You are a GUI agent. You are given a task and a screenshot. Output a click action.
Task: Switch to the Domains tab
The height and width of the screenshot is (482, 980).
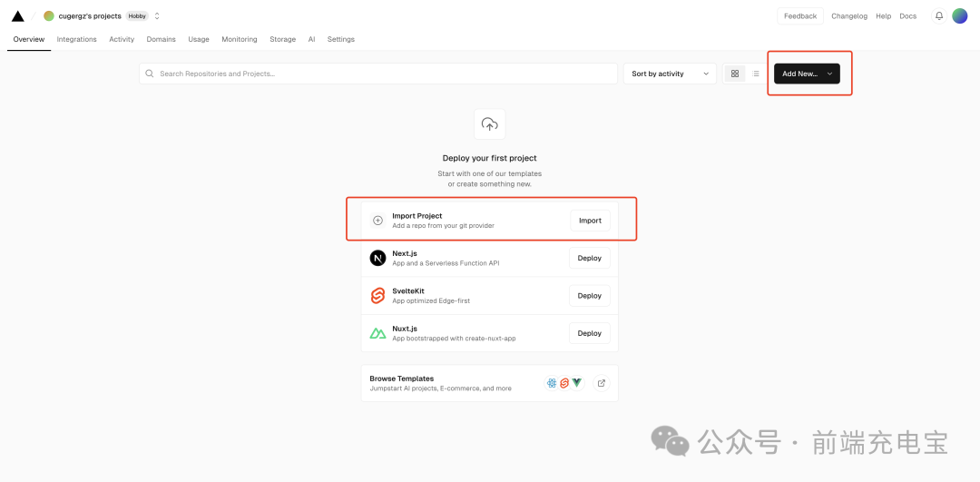pos(162,39)
